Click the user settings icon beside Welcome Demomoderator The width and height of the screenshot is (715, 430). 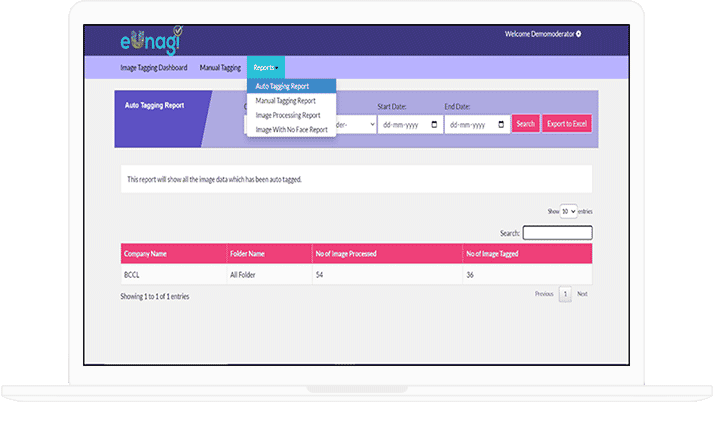coord(578,34)
